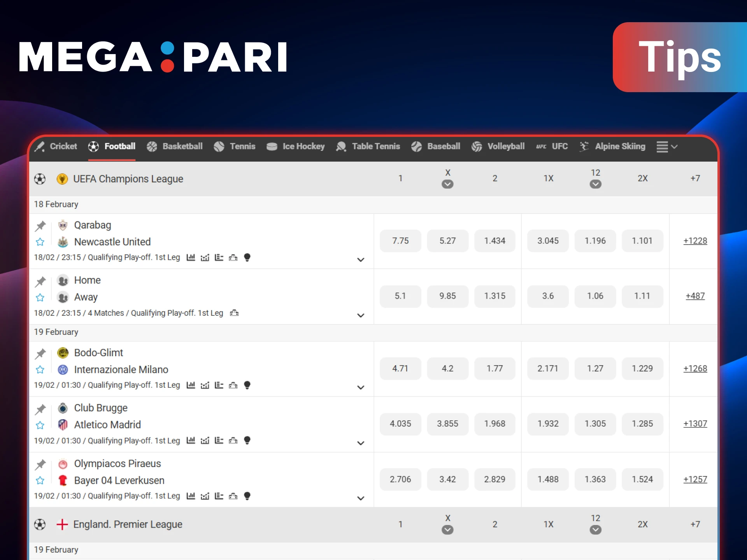Expand the X column dropdown in Champions League header
The width and height of the screenshot is (747, 560).
click(447, 184)
